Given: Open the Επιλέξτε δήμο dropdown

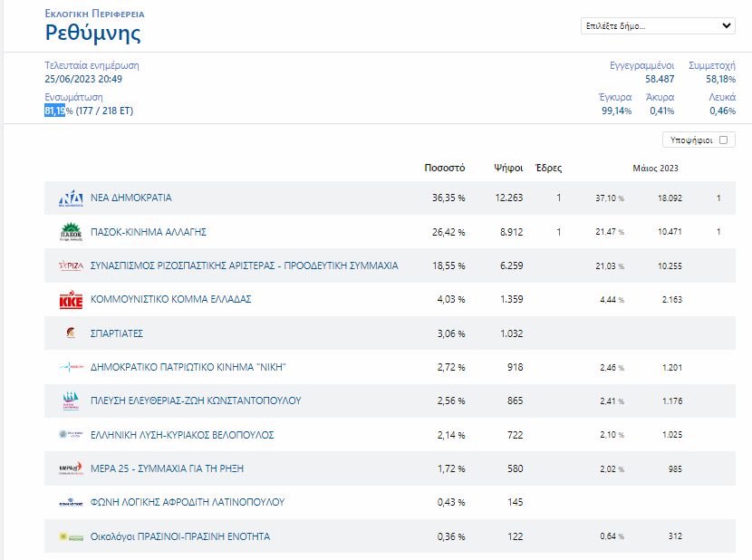Looking at the screenshot, I should [658, 26].
